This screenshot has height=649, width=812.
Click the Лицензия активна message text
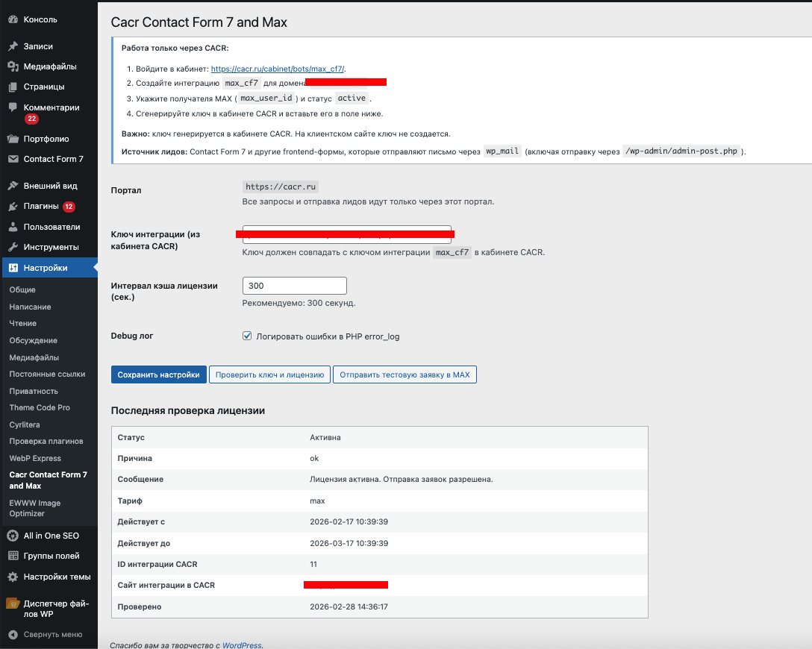pyautogui.click(x=402, y=479)
